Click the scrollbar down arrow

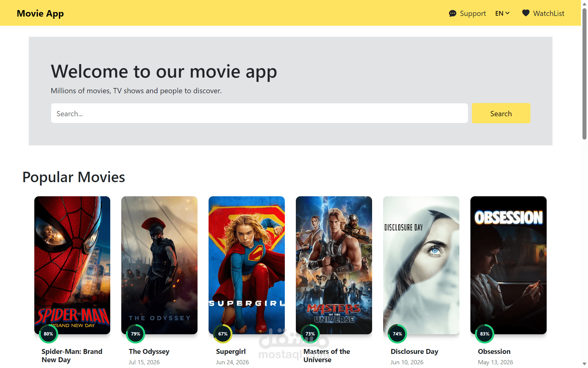[x=584, y=364]
